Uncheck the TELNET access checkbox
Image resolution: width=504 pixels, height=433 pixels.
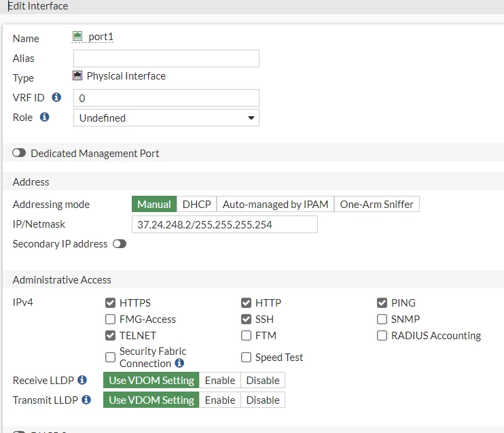110,336
